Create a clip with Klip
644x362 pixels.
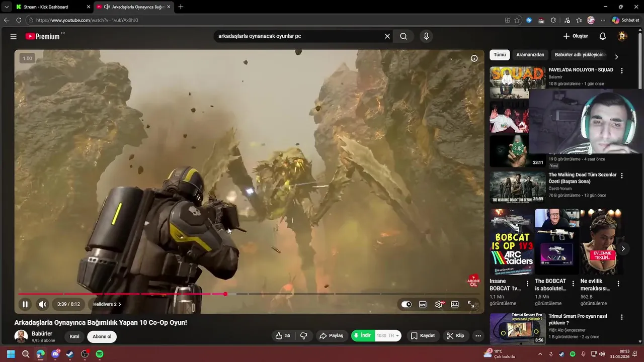tap(455, 336)
